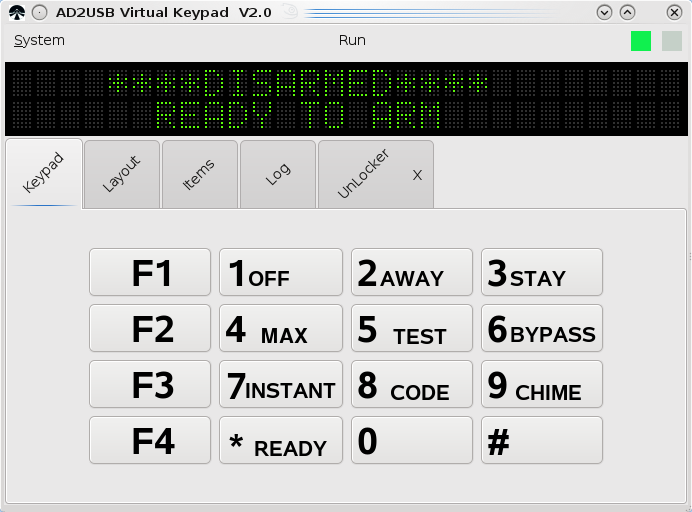Switch to the Layout tab
Screen dimensions: 692x512
coord(121,174)
